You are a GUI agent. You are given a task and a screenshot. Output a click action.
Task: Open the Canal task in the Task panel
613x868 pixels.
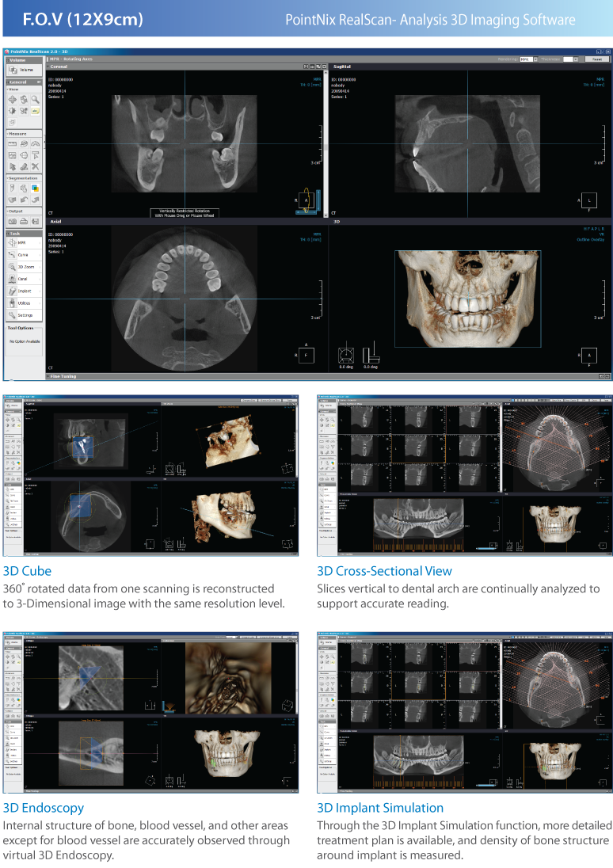coord(24,279)
